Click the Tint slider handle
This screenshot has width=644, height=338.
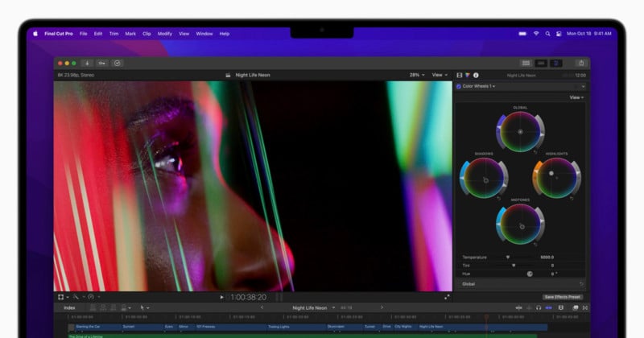514,266
